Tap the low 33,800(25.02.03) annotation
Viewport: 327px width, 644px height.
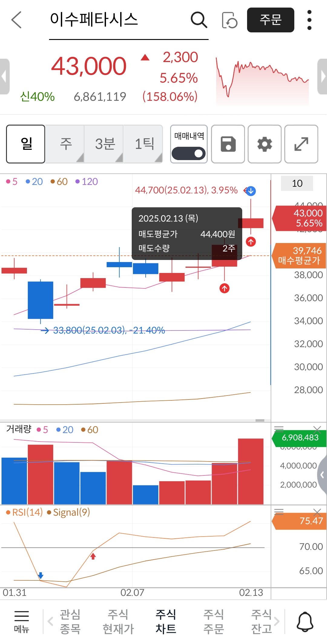point(109,330)
